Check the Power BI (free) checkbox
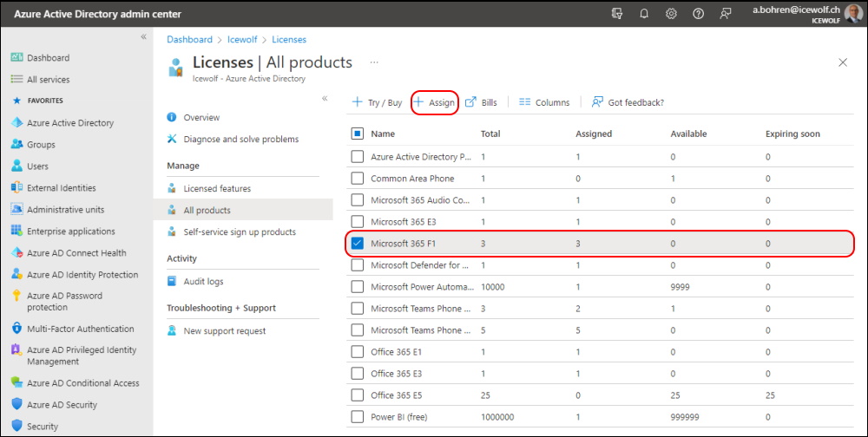This screenshot has width=868, height=437. (x=357, y=416)
